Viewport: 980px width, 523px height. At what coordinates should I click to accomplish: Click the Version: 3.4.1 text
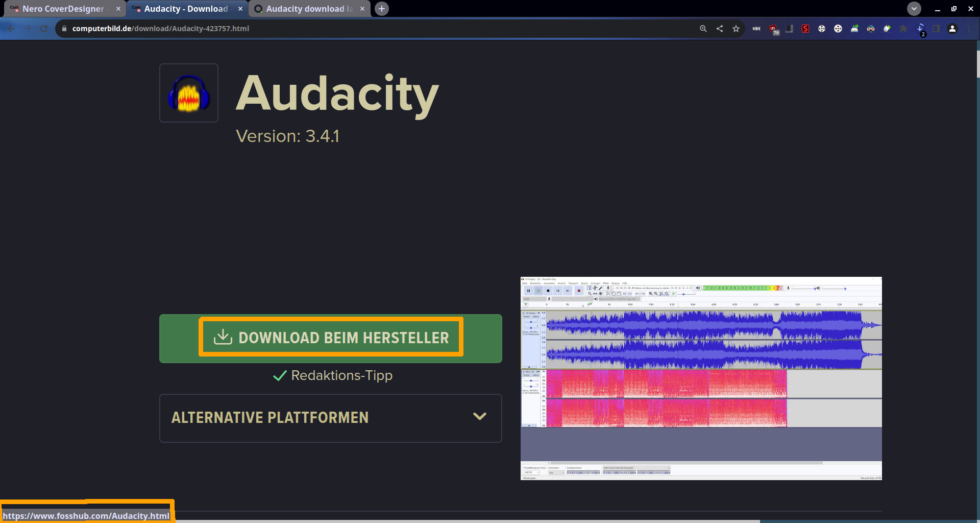[287, 136]
